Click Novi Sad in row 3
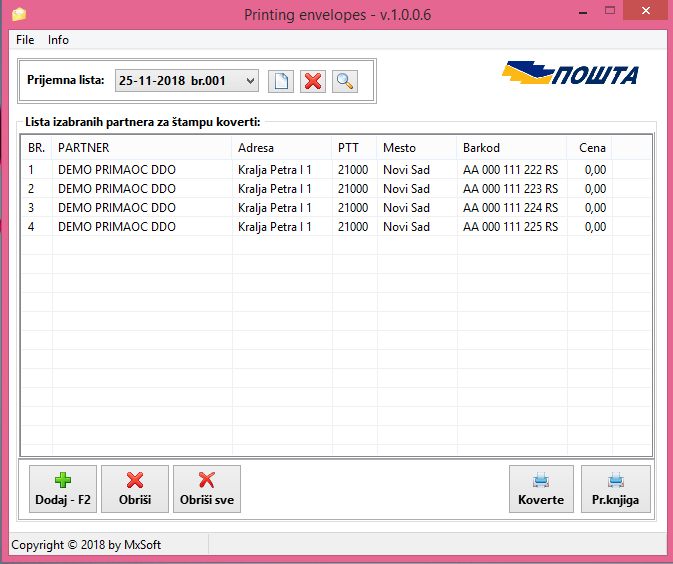Image resolution: width=673 pixels, height=564 pixels. [406, 208]
